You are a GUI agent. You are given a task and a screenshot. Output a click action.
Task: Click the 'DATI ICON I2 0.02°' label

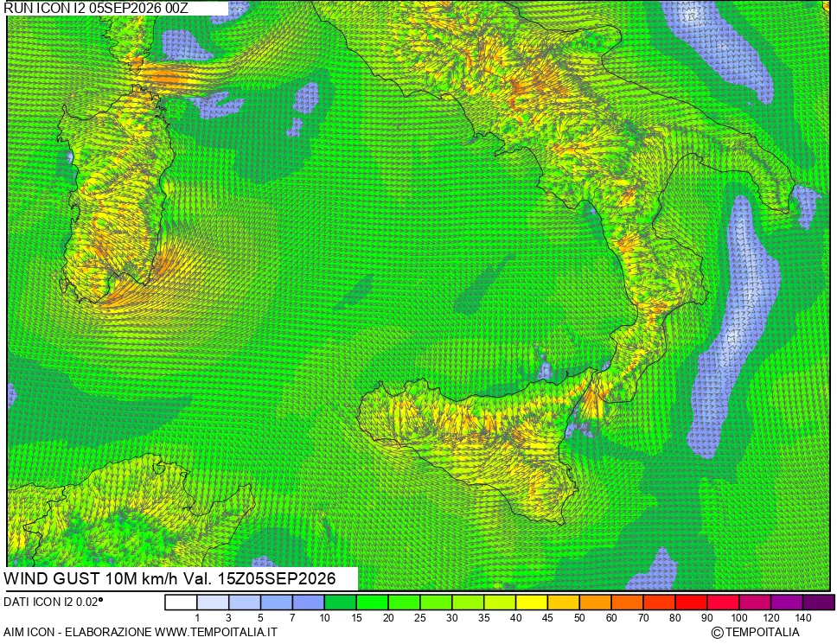click(x=54, y=603)
